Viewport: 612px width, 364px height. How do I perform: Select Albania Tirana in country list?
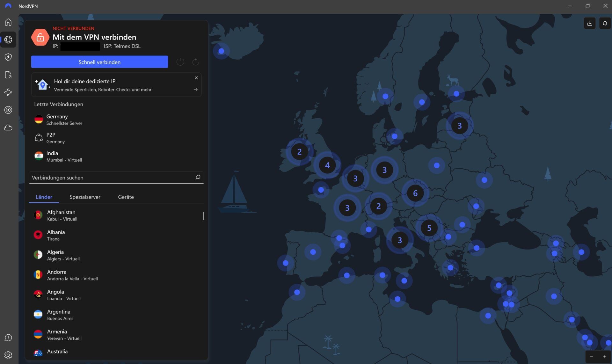click(x=116, y=235)
